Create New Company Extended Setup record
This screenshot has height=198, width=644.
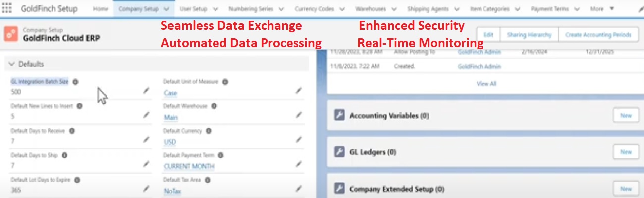(626, 189)
